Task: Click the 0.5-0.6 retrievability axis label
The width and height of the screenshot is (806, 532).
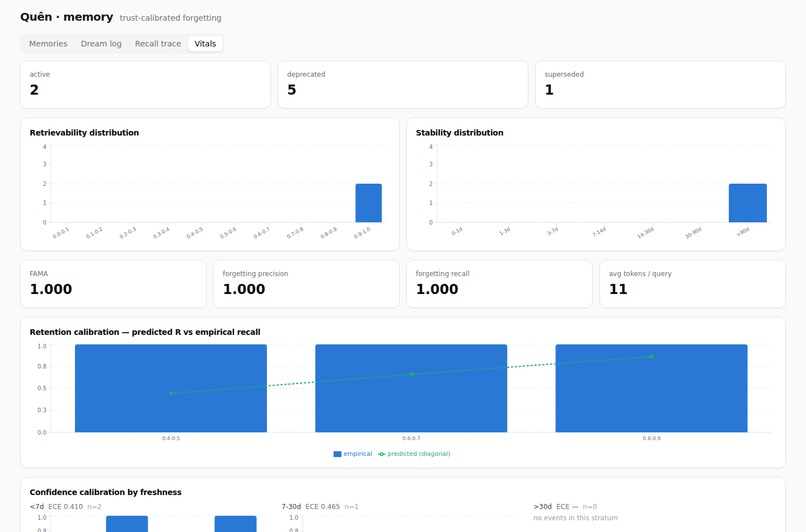Action: [228, 233]
